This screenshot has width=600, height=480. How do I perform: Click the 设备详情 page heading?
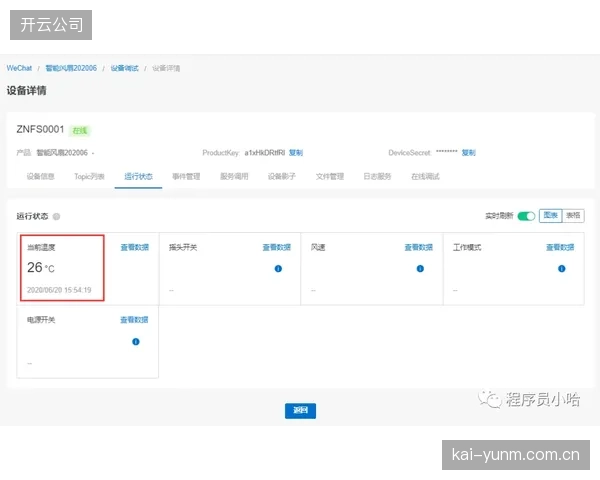26,91
